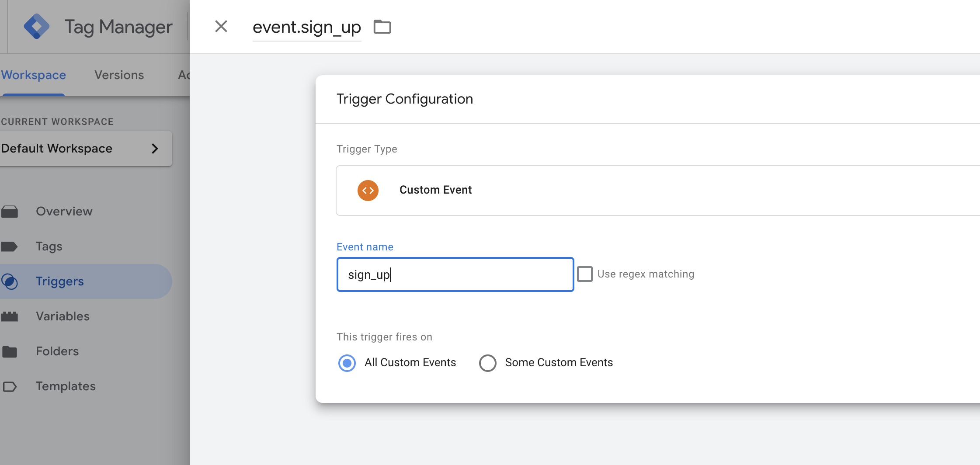
Task: Click the event.sign_up trigger name title
Action: coord(307,27)
